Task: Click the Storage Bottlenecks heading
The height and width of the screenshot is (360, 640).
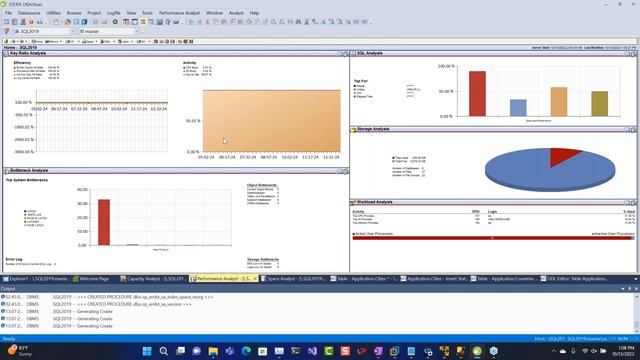Action: [263, 259]
